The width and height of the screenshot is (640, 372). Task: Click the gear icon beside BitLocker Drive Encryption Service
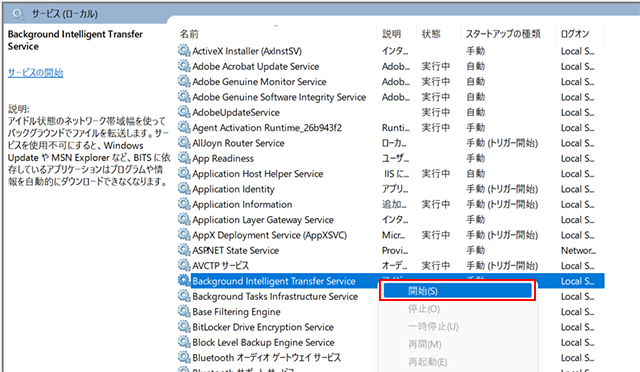[x=184, y=327]
